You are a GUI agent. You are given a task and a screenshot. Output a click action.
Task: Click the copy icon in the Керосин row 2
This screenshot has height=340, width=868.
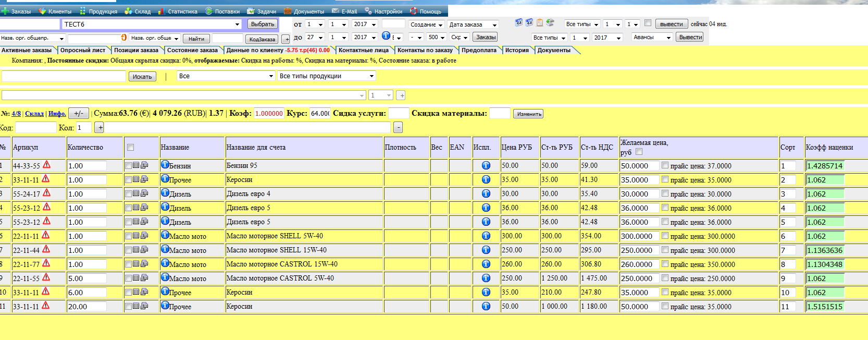coord(144,179)
